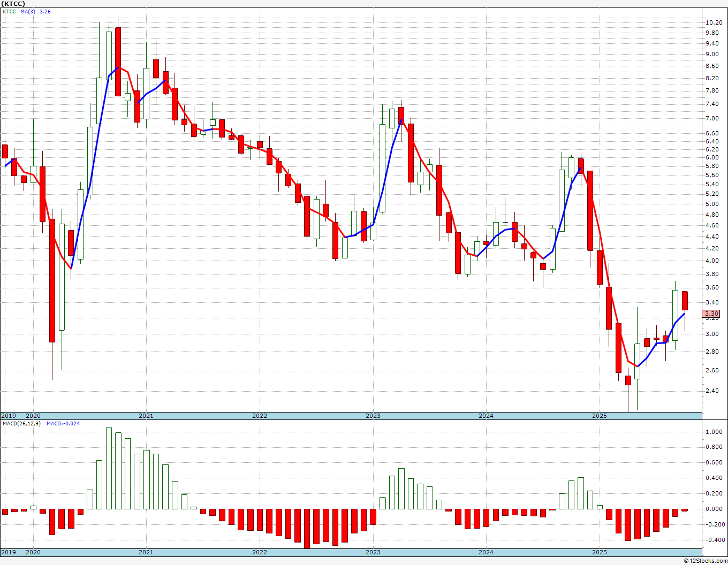Click 2021 on the price chart timeline

146,416
